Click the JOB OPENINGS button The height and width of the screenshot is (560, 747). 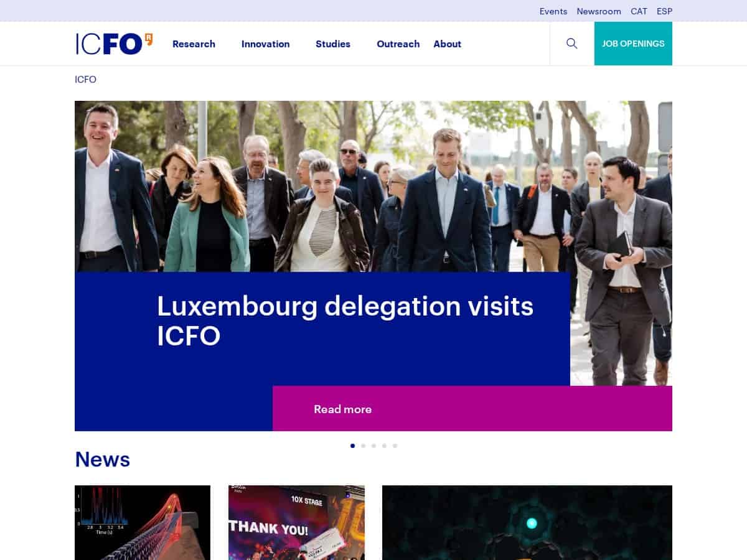(x=633, y=44)
